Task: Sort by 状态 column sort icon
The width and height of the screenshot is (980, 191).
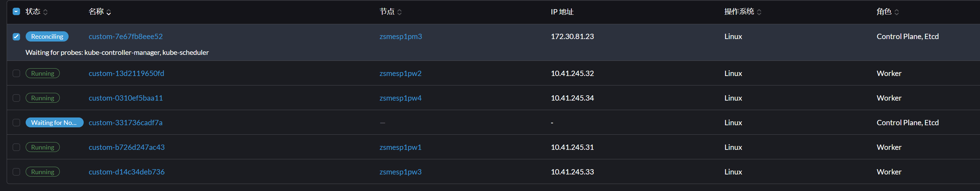Action: coord(46,12)
